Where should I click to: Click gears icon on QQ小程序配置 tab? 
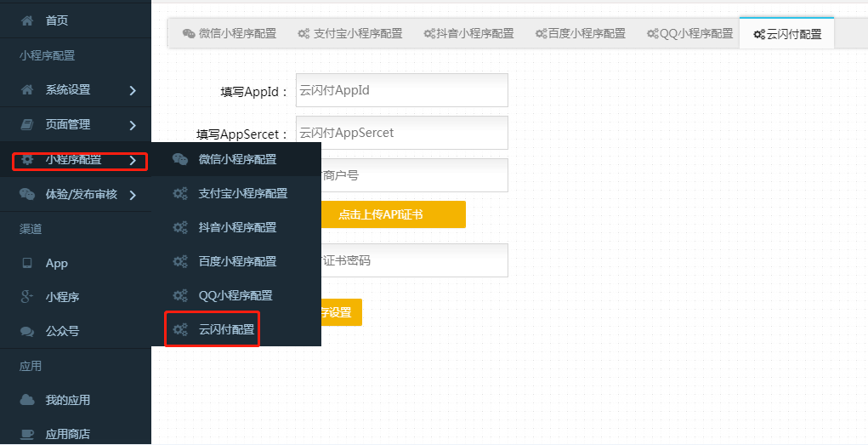(653, 34)
